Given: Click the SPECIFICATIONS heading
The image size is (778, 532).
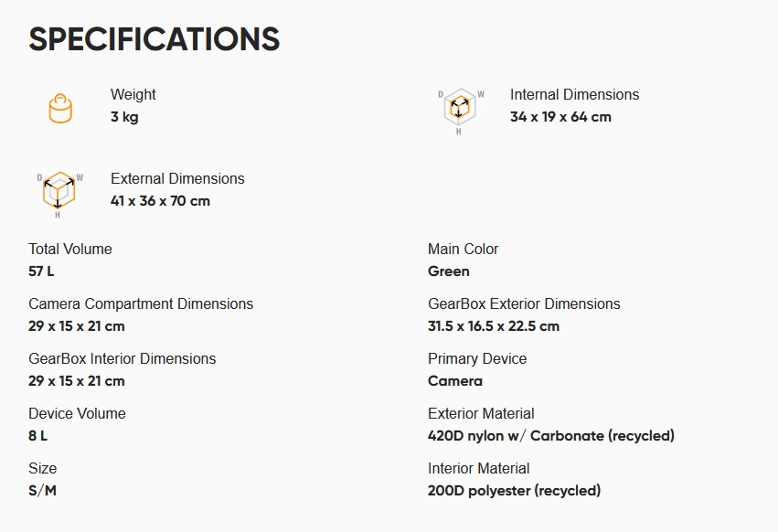Looking at the screenshot, I should 155,39.
